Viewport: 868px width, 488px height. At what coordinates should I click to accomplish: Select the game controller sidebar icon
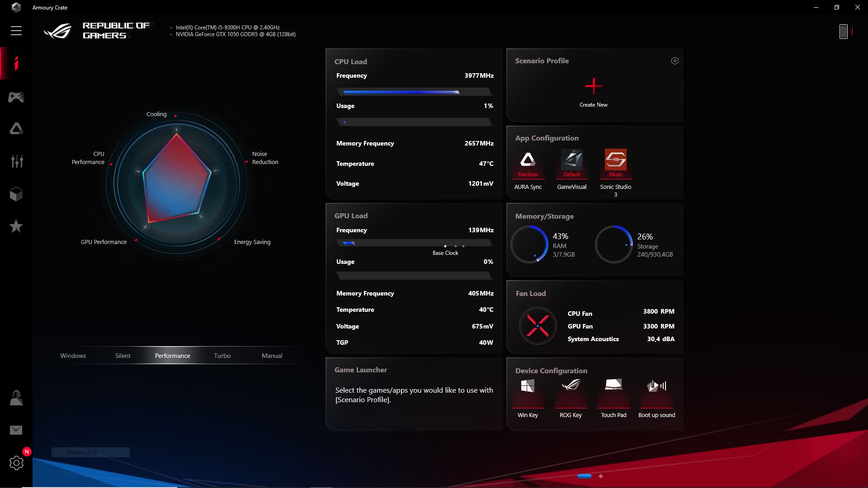point(16,97)
